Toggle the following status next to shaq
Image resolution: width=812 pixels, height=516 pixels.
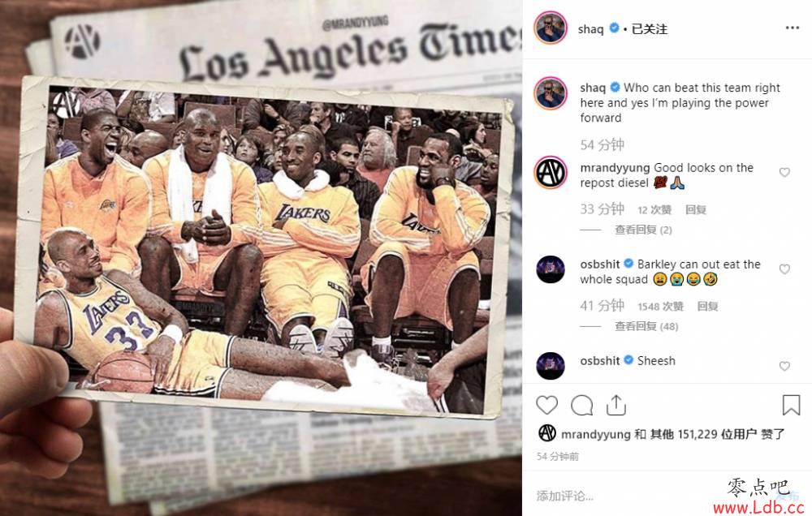pyautogui.click(x=650, y=29)
